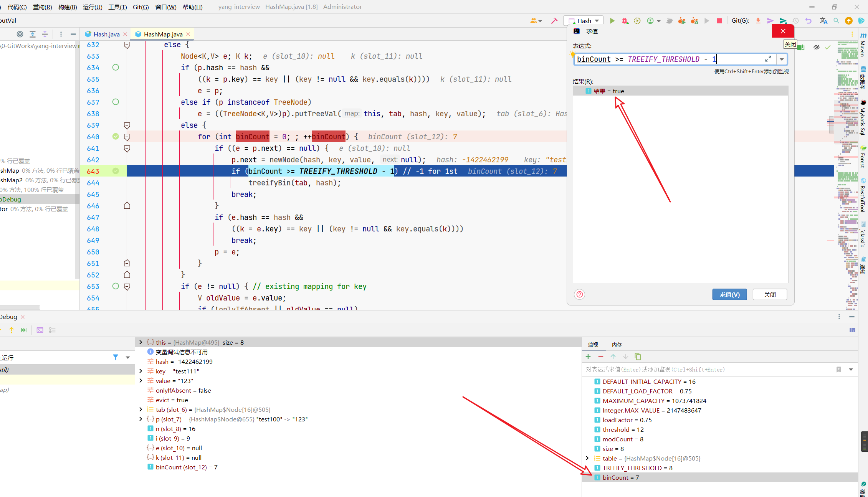Run with coverage icon in toolbar

637,21
